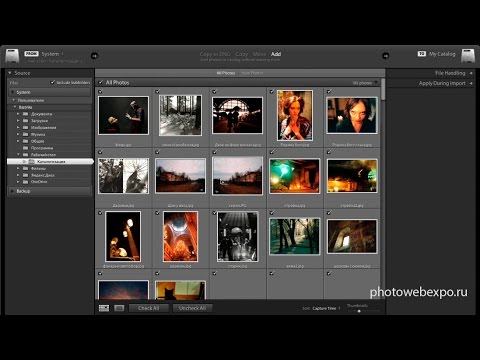
Task: Switch to loupe view icon in bottom toolbar
Action: pyautogui.click(x=119, y=308)
